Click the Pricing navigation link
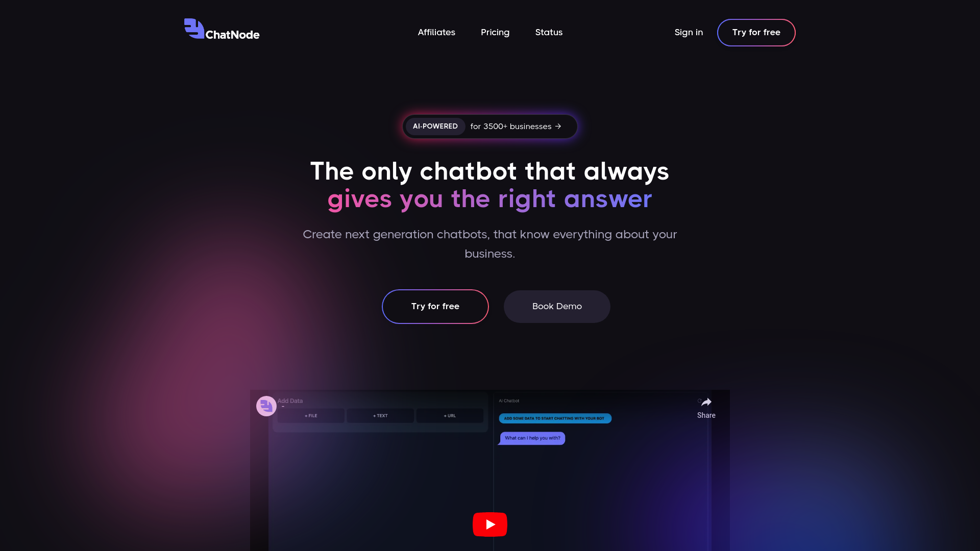980x551 pixels. (495, 32)
